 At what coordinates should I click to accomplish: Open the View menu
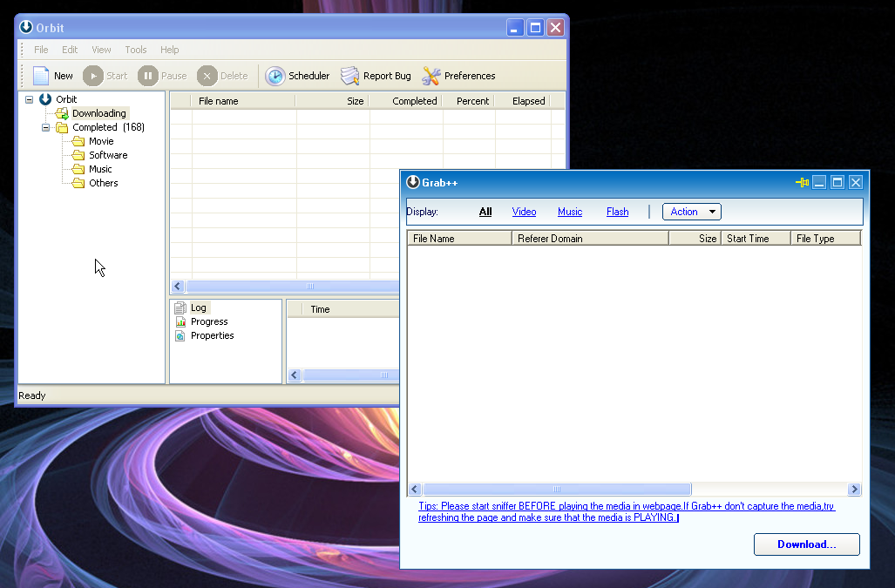pyautogui.click(x=101, y=50)
